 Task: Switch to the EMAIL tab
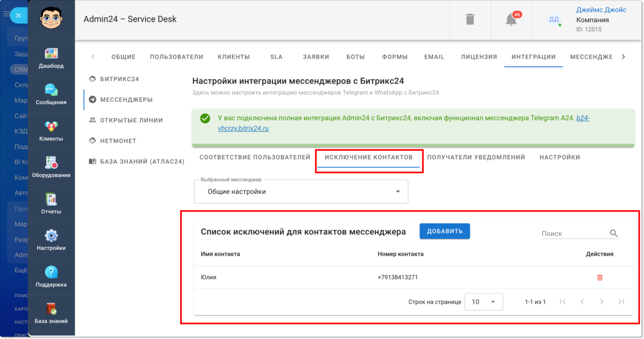click(435, 57)
